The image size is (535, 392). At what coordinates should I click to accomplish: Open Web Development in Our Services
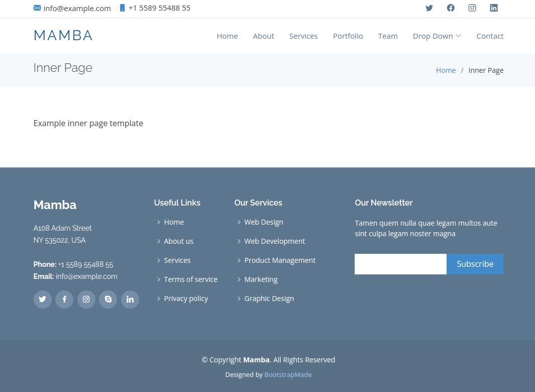point(274,241)
